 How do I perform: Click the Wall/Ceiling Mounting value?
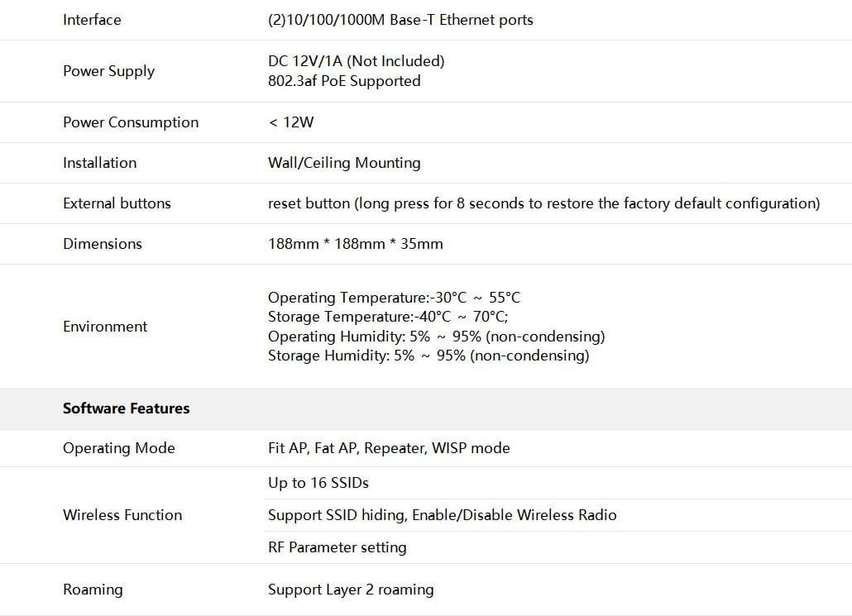tap(344, 163)
